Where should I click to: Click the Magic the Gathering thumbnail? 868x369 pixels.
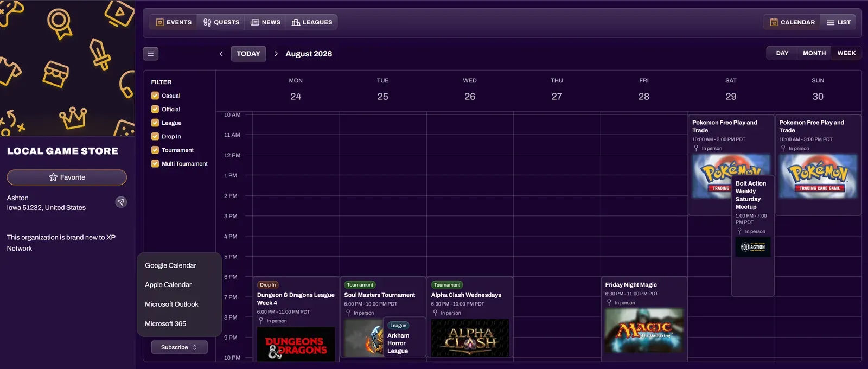pyautogui.click(x=644, y=330)
